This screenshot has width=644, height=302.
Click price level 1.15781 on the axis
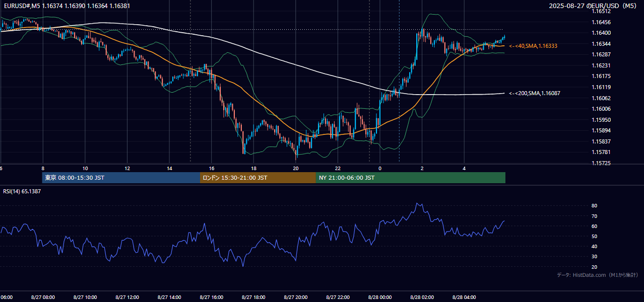[x=602, y=152]
